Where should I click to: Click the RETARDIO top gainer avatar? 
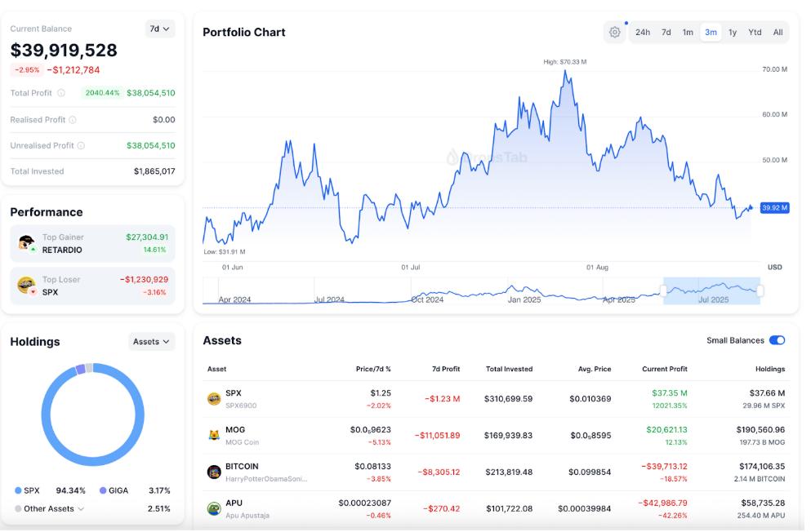pos(27,243)
